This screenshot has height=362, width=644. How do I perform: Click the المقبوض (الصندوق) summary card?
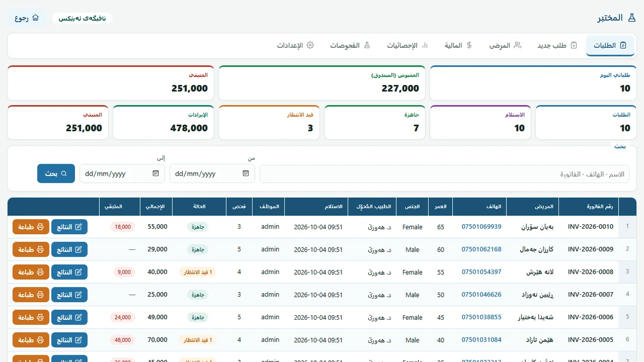322,83
